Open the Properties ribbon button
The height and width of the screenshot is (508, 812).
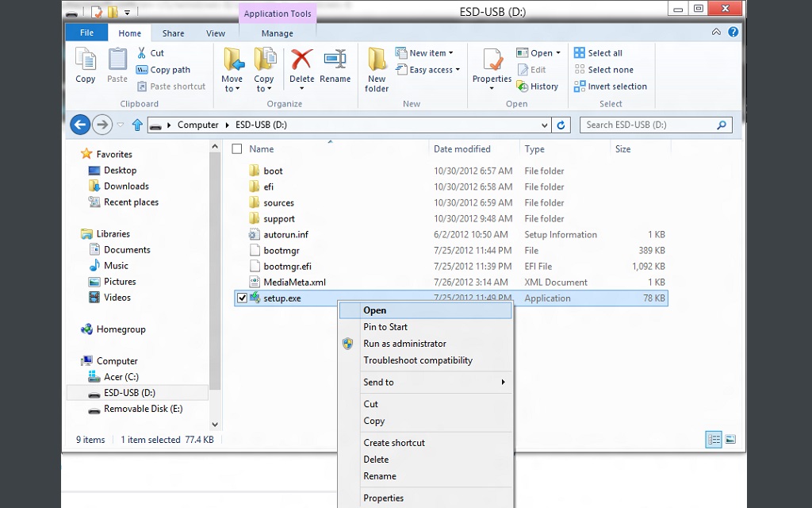click(x=492, y=62)
